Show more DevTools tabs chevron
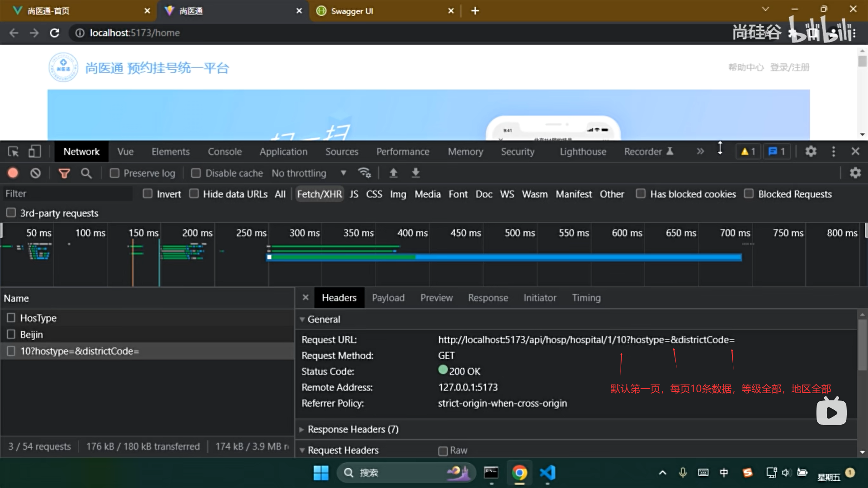The height and width of the screenshot is (488, 868). [x=700, y=151]
